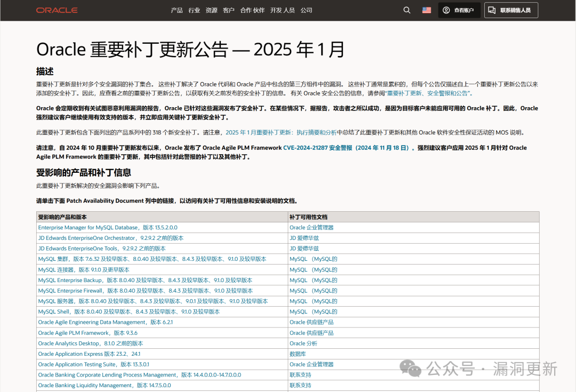This screenshot has height=392, width=576.
Task: Click the page title Oracle 重要补丁更新公告
Action: click(x=190, y=50)
